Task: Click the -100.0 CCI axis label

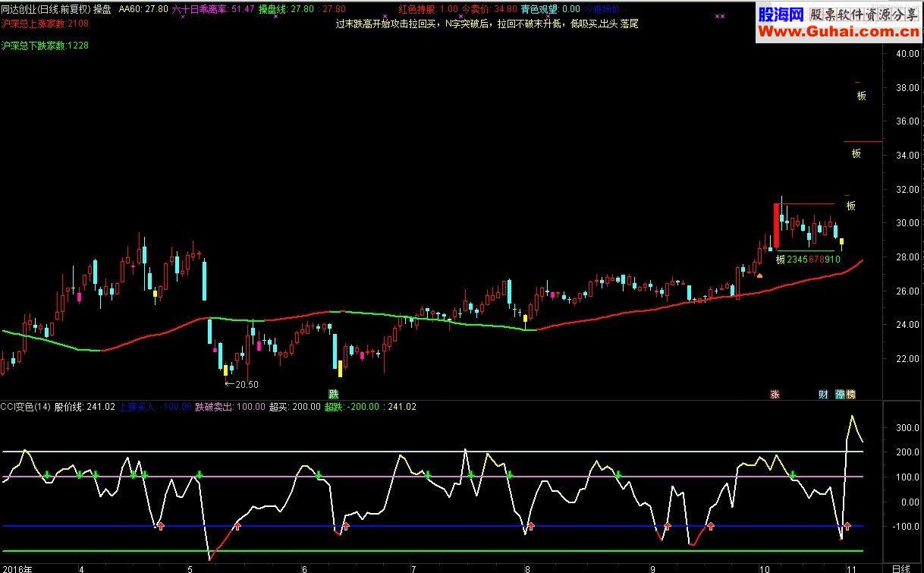Action: pyautogui.click(x=906, y=526)
